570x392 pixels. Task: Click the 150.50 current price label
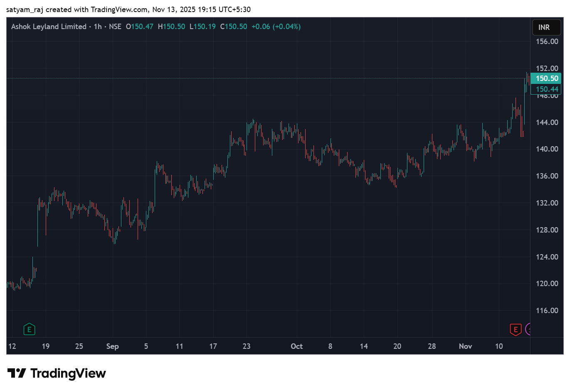546,78
